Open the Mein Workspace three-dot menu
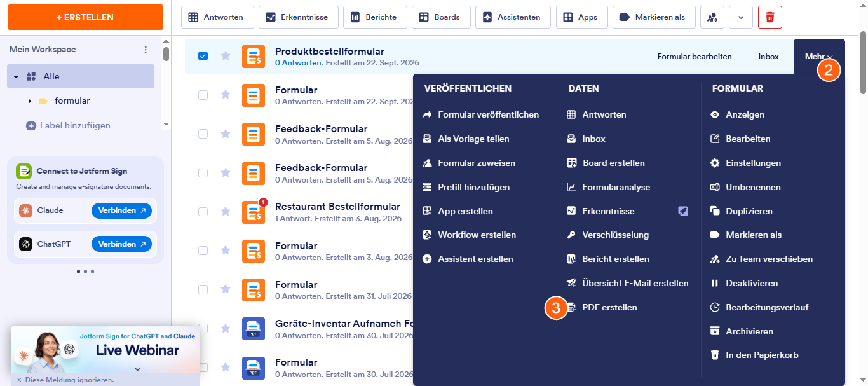 pyautogui.click(x=146, y=50)
